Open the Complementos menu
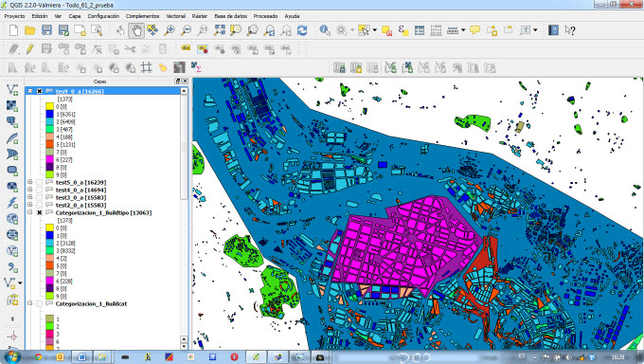Viewport: 644px width, 364px height. tap(142, 16)
